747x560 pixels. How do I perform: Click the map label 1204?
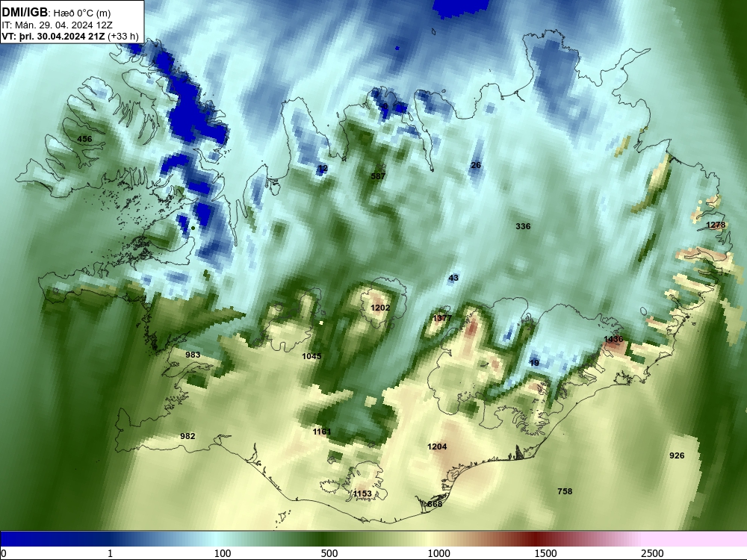click(437, 447)
